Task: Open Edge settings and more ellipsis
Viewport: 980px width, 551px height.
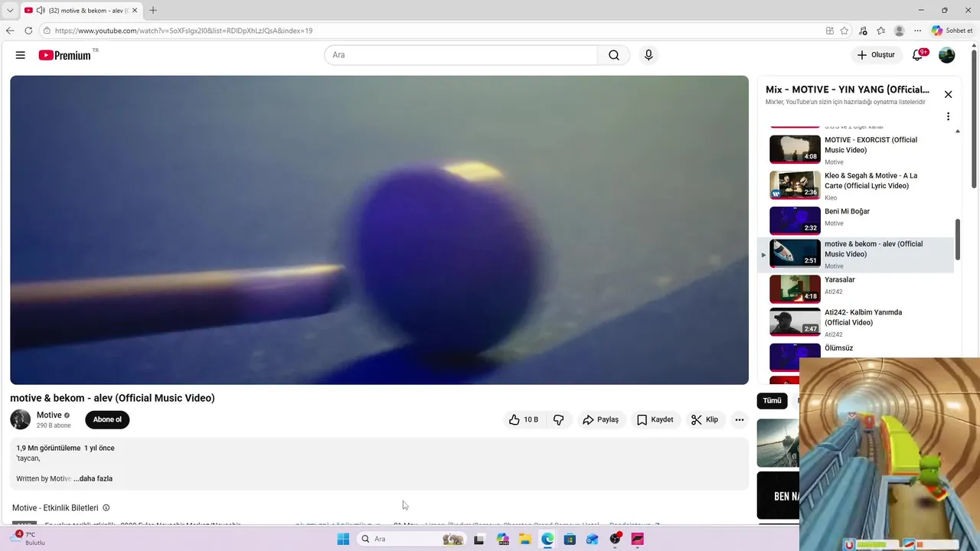Action: (x=917, y=31)
